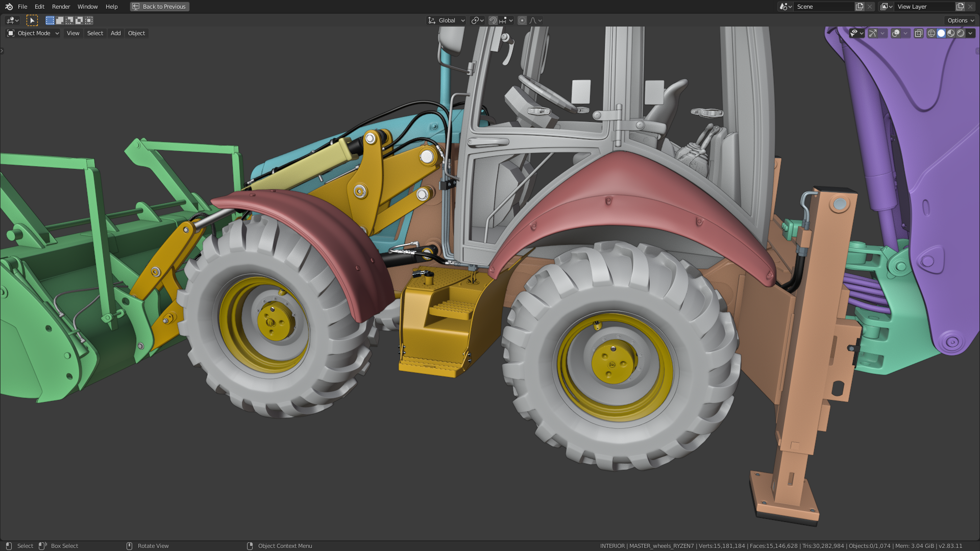Screen dimensions: 980x551
Task: Expand the Options dropdown
Action: point(961,20)
